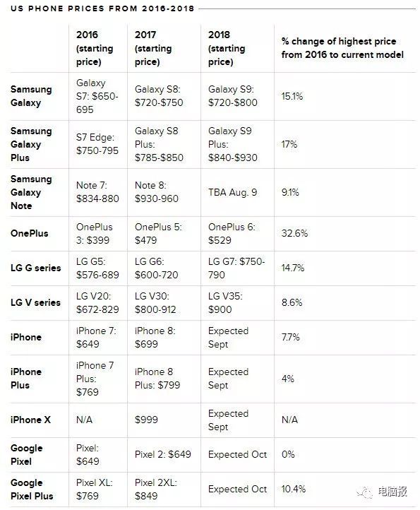Select the iPhone X $999 price cell

[x=146, y=420]
